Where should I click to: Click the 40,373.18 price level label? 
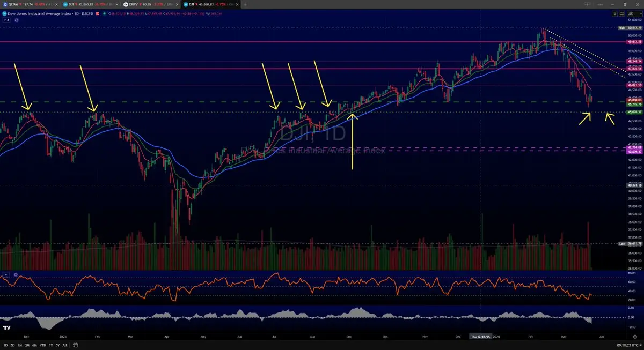(634, 185)
